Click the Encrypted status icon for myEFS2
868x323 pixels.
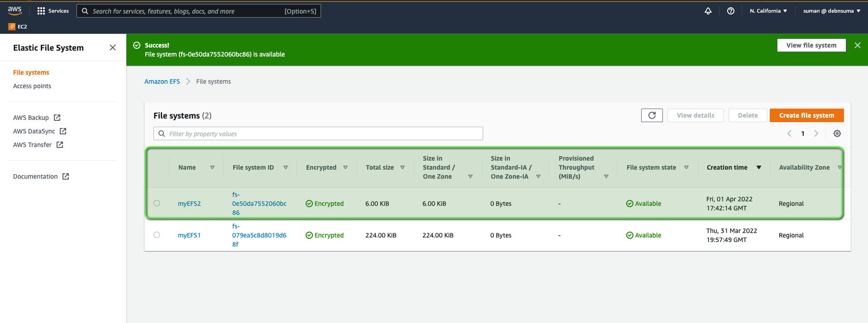[x=309, y=204]
